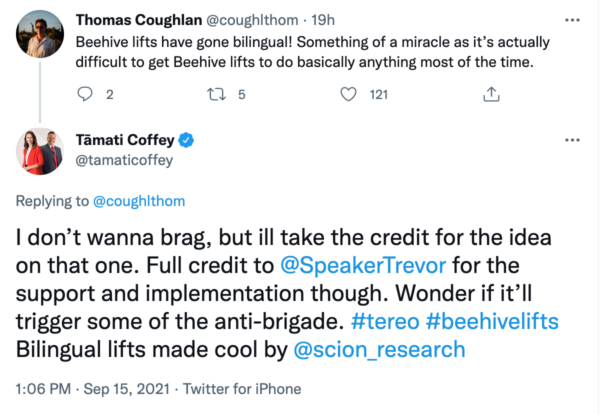Viewport: 600px width, 415px height.
Task: Retweet the Beehive lifts tweet
Action: point(215,95)
